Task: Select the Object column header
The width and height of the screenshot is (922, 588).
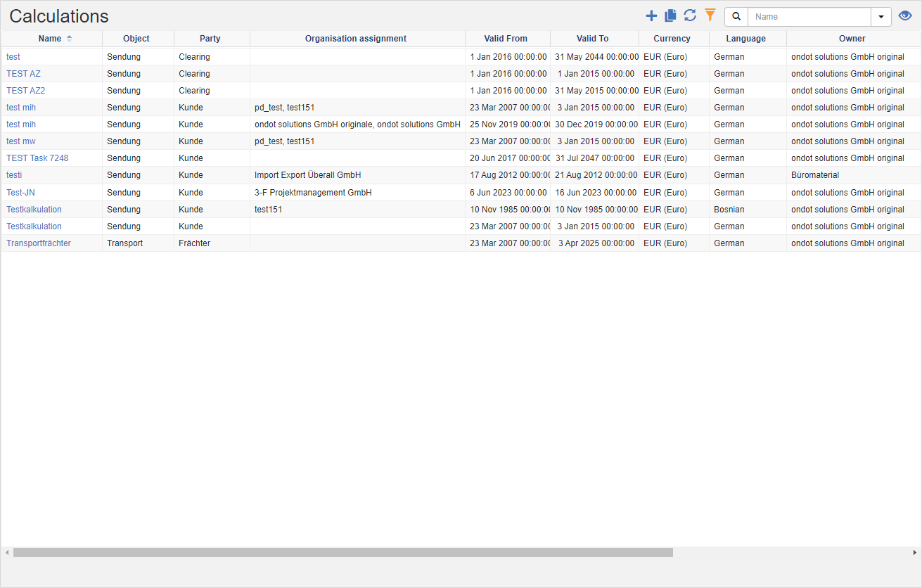Action: tap(136, 39)
